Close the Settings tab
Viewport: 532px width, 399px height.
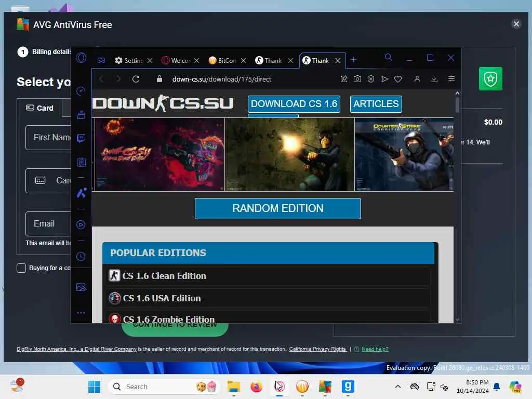click(150, 60)
